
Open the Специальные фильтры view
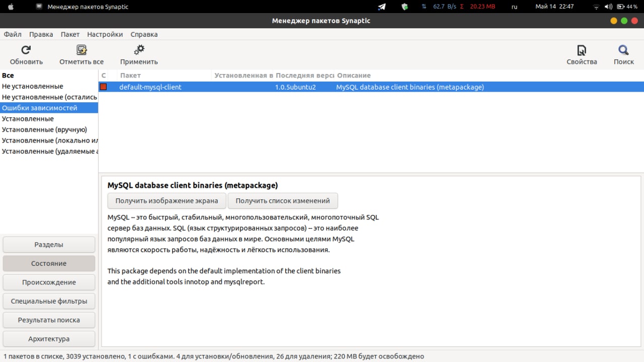[x=49, y=301]
